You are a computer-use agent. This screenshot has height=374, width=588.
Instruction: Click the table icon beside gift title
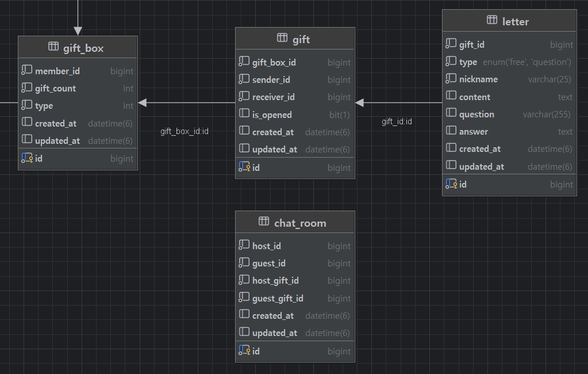pos(282,38)
